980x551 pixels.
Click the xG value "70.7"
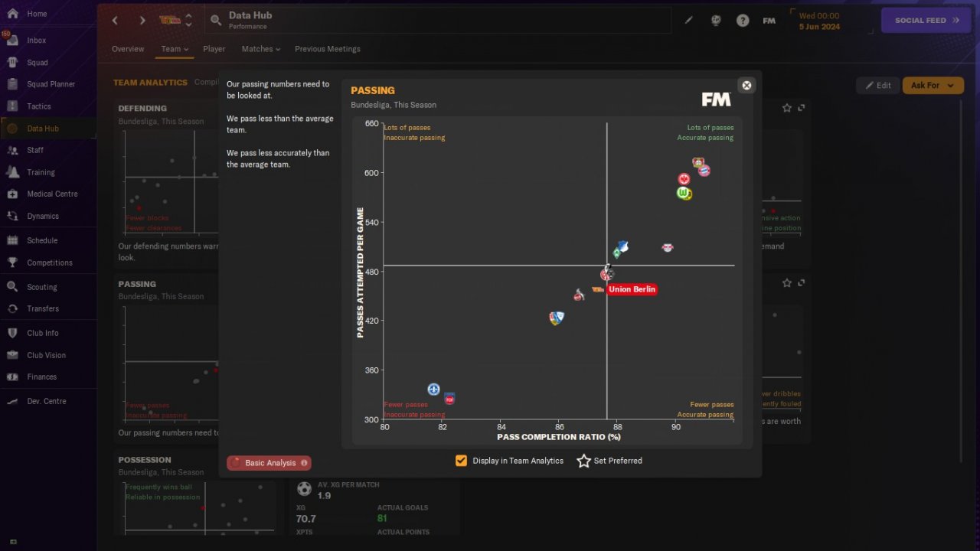(x=306, y=519)
